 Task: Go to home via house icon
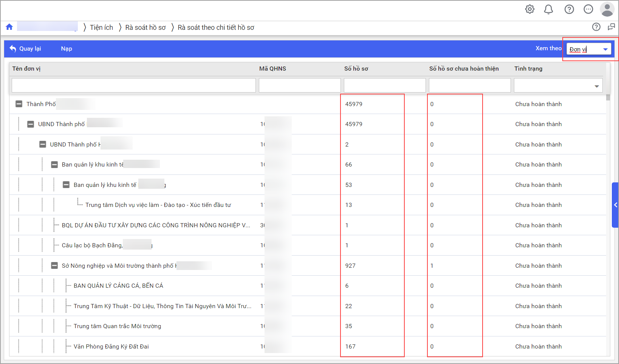[9, 27]
